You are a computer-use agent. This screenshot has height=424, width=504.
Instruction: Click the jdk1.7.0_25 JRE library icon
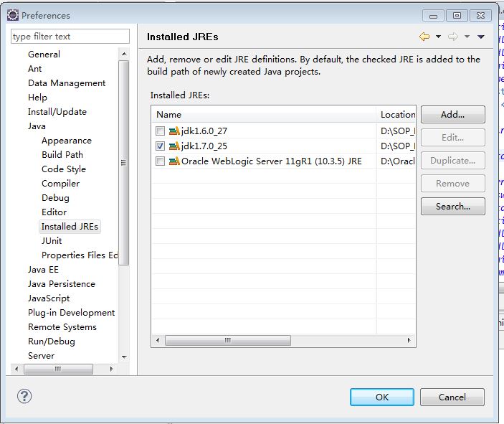(x=174, y=146)
